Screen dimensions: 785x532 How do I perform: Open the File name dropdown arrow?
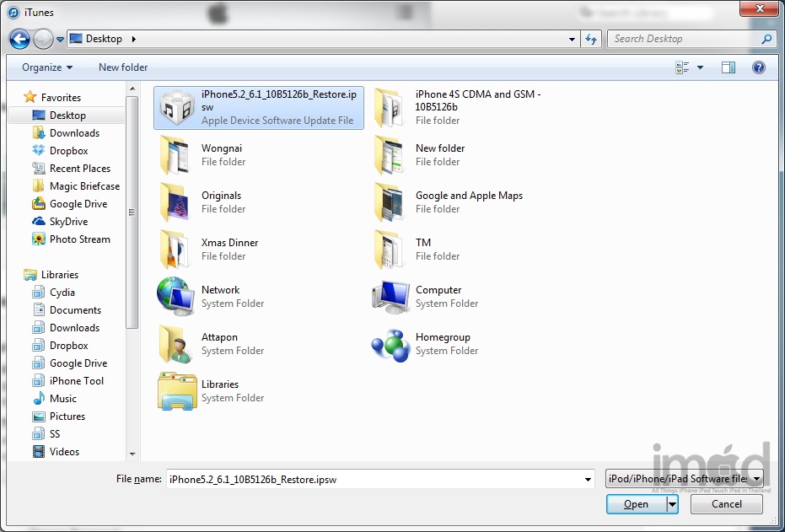coord(589,480)
